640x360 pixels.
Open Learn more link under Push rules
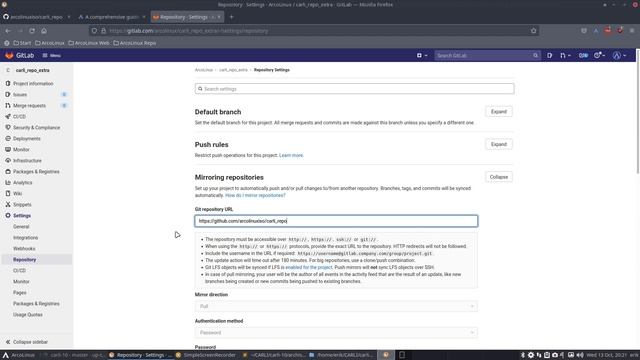tap(291, 156)
